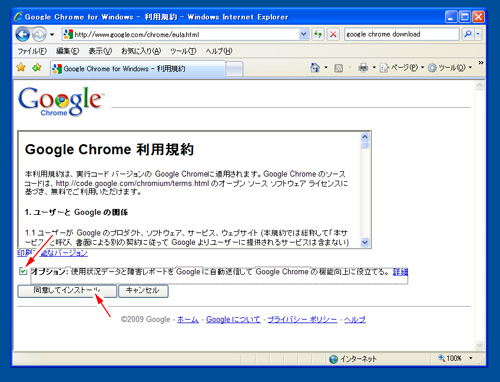The width and height of the screenshot is (500, 382).
Task: Click the search box with 'google chrome download'
Action: tap(401, 34)
